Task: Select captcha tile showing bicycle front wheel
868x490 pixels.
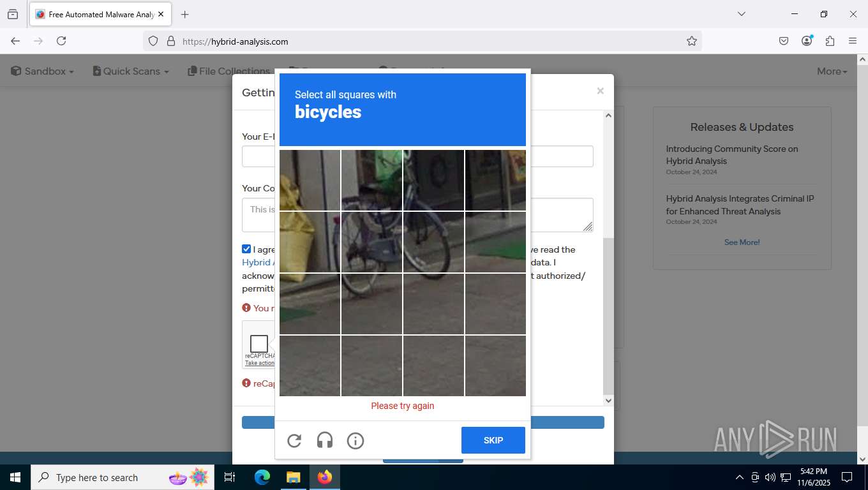Action: click(x=433, y=242)
